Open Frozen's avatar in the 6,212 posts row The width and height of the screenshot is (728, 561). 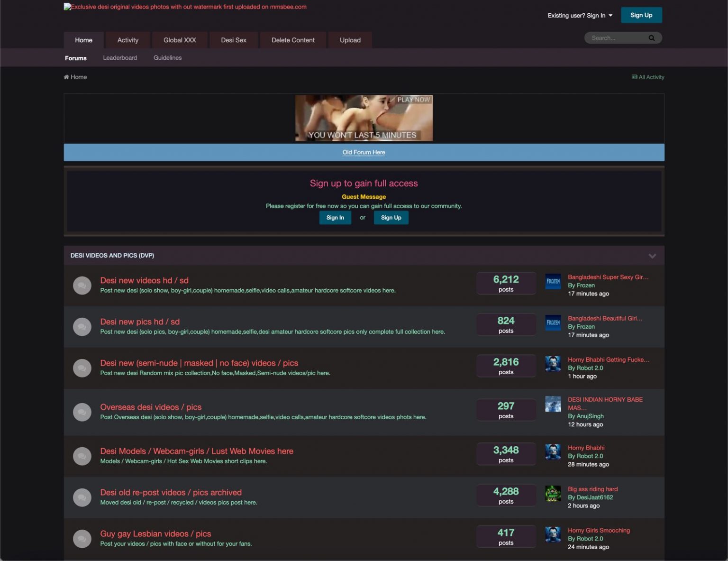(x=553, y=281)
